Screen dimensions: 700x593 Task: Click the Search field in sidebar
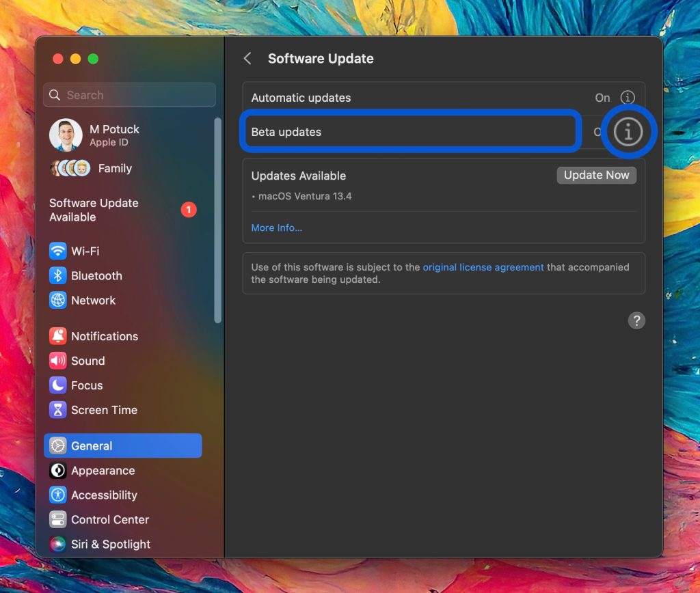130,95
